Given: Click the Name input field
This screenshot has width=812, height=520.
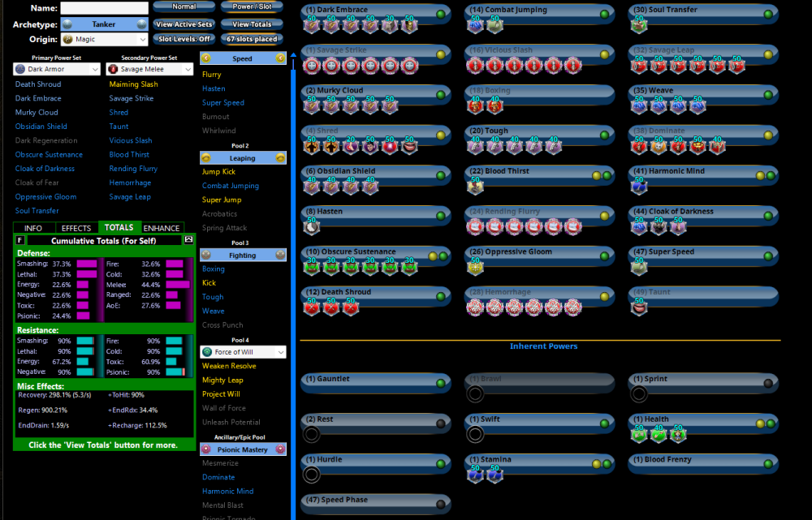Looking at the screenshot, I should (x=104, y=8).
